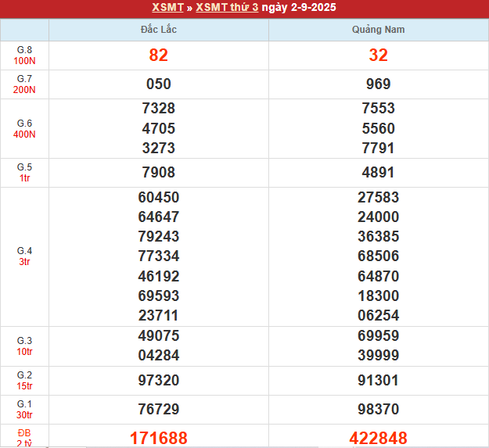This screenshot has height=448, width=489.
Task: Select the Quảng Nam column header
Action: (x=378, y=30)
